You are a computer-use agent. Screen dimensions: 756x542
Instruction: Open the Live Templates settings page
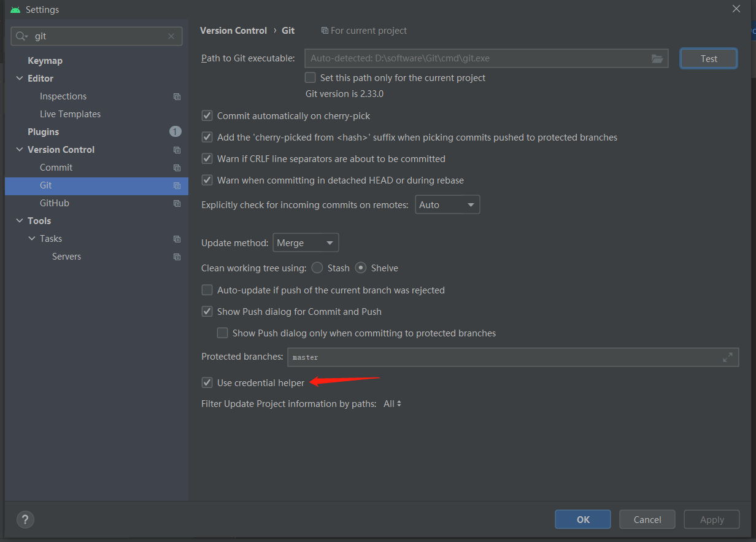click(x=70, y=114)
